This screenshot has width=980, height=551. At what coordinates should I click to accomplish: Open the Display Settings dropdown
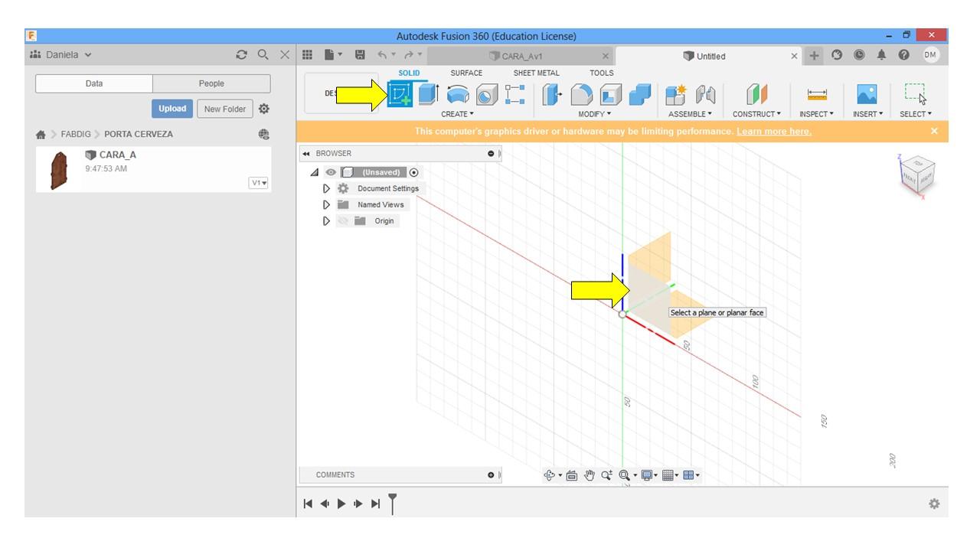click(x=648, y=475)
